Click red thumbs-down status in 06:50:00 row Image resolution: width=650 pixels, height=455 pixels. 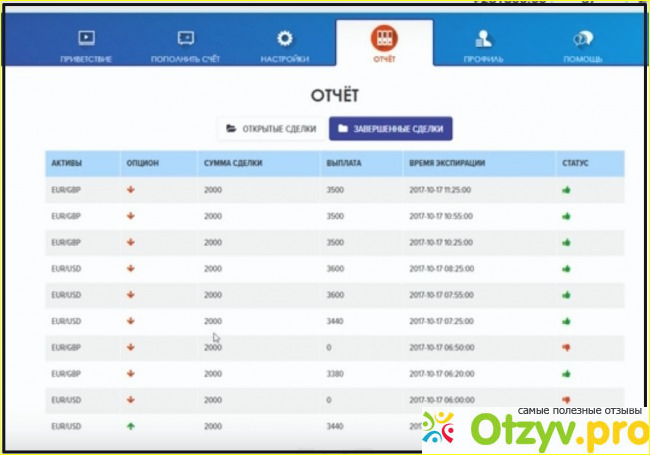(566, 346)
